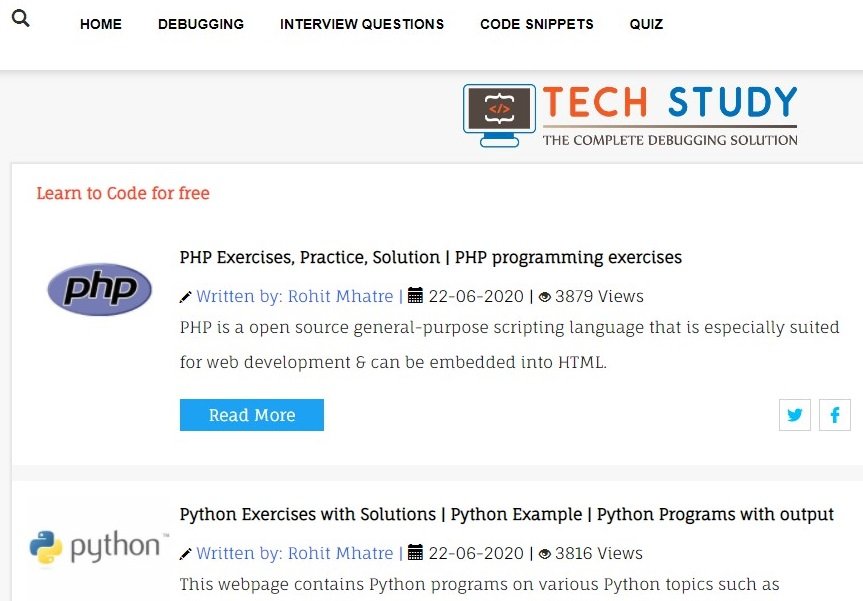This screenshot has width=863, height=601.
Task: Share PHP article on Twitter
Action: click(795, 415)
